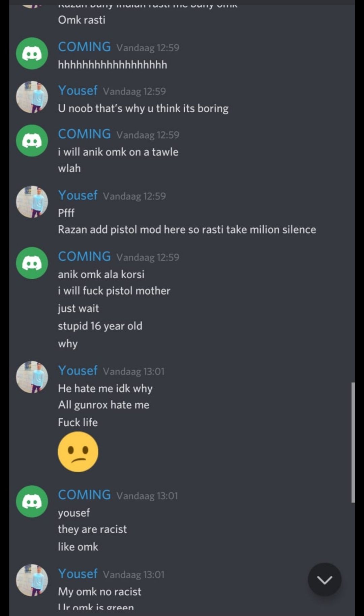Select the 'U noob that's why u think its boring' message
Viewport: 364px width, 616px height.
(143, 109)
